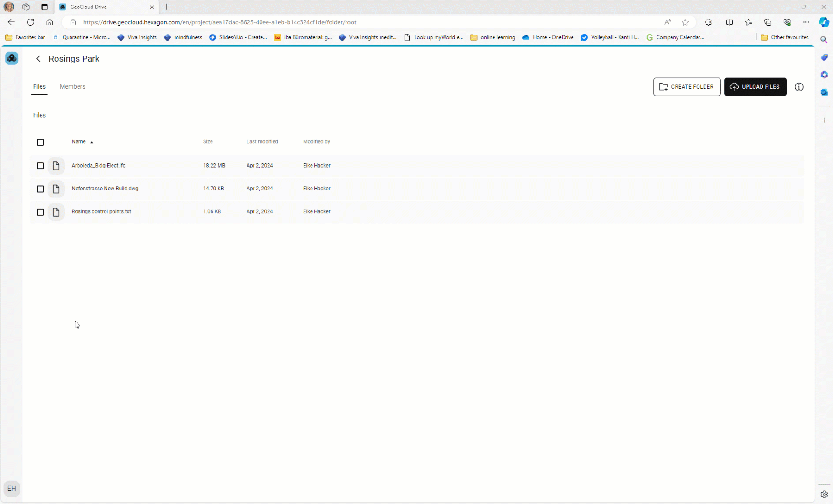Open the EH profile avatar
Viewport: 833px width, 504px height.
coord(12,488)
